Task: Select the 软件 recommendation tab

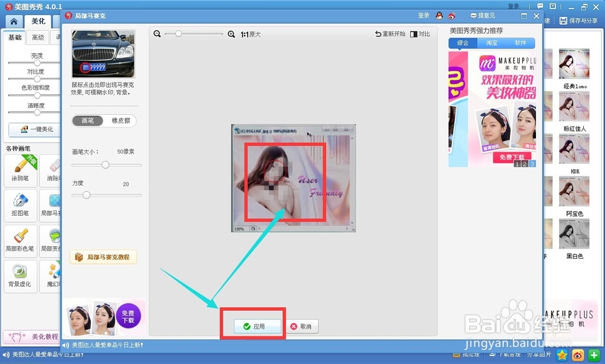Action: point(520,43)
